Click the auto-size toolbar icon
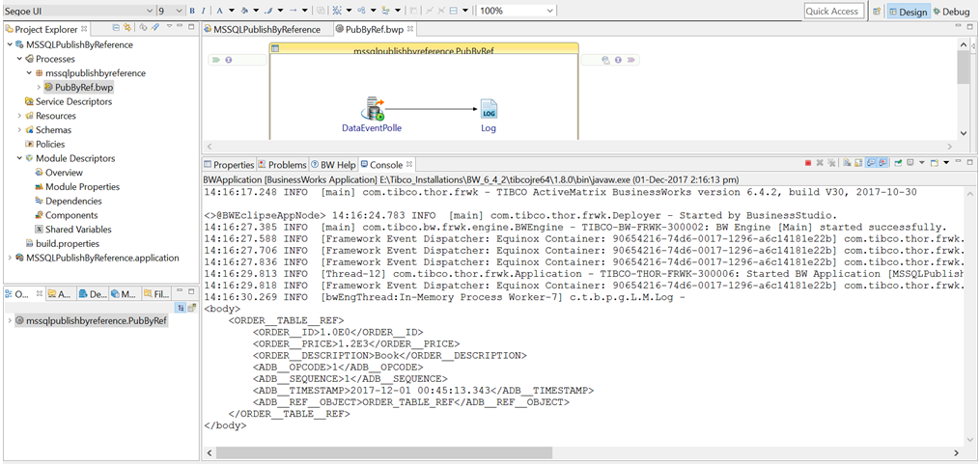980x464 pixels. [413, 11]
